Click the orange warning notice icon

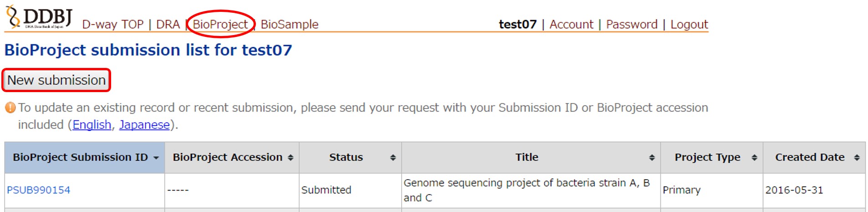point(10,108)
